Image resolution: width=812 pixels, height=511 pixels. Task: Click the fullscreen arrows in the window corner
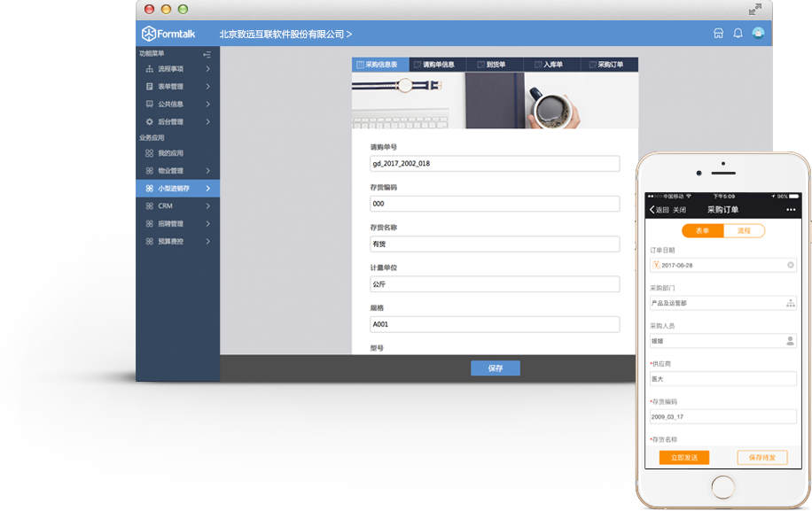tap(755, 10)
